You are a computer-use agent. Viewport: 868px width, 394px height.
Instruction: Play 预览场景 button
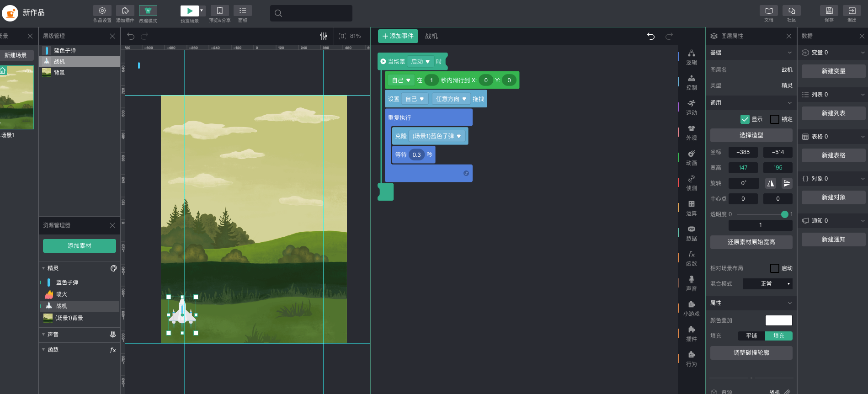pyautogui.click(x=190, y=11)
